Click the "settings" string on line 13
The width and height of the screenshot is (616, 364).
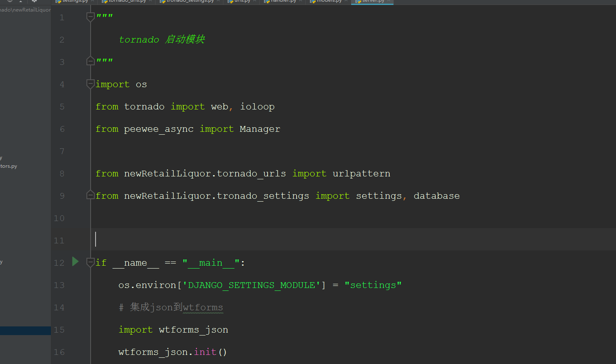pyautogui.click(x=373, y=285)
